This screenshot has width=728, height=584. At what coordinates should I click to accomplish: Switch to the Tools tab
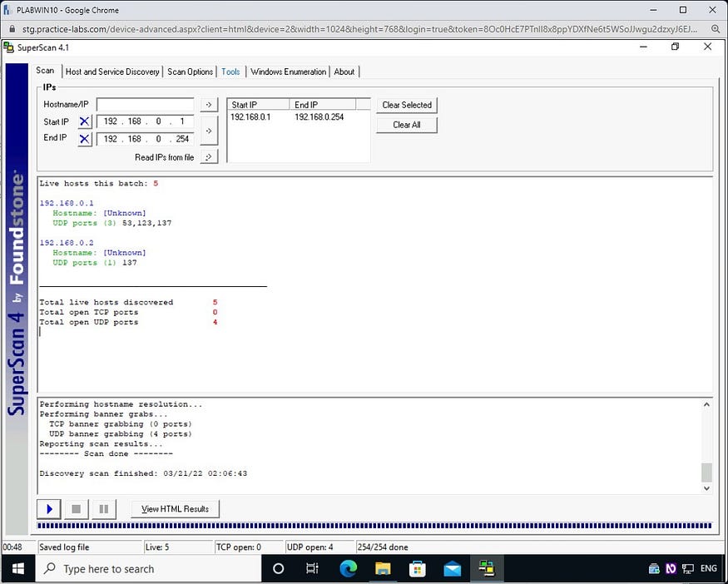click(230, 72)
